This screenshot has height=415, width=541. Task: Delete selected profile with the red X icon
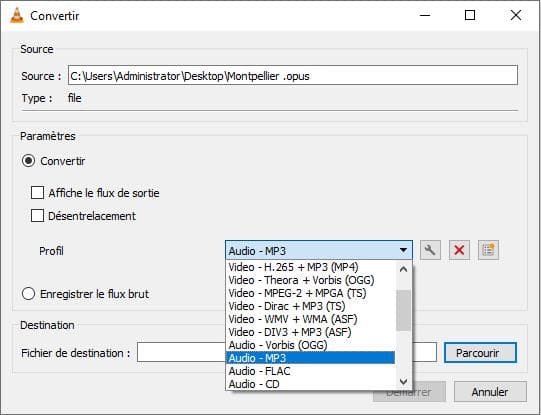click(x=459, y=250)
